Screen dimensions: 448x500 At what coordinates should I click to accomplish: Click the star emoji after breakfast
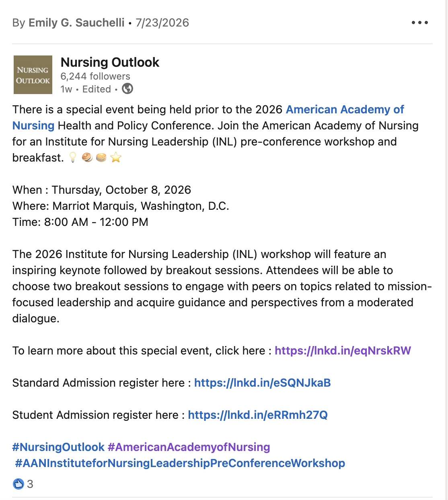point(116,157)
